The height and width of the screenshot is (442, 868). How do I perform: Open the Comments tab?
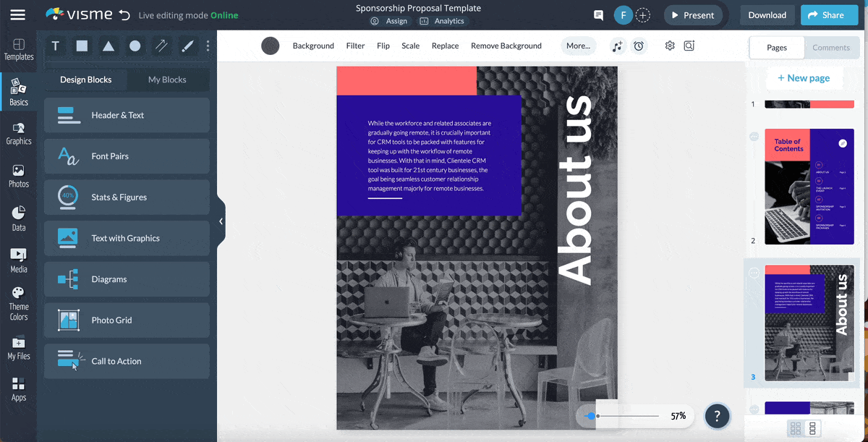tap(830, 48)
